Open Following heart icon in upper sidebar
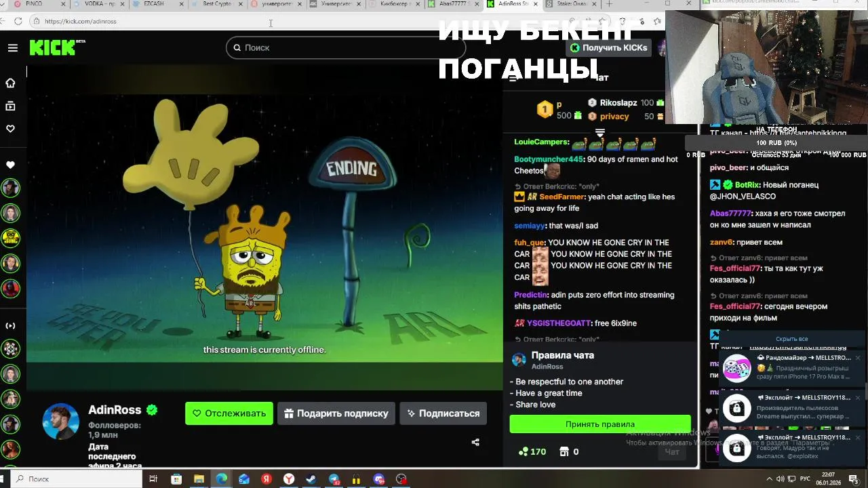The image size is (868, 488). pyautogui.click(x=10, y=129)
